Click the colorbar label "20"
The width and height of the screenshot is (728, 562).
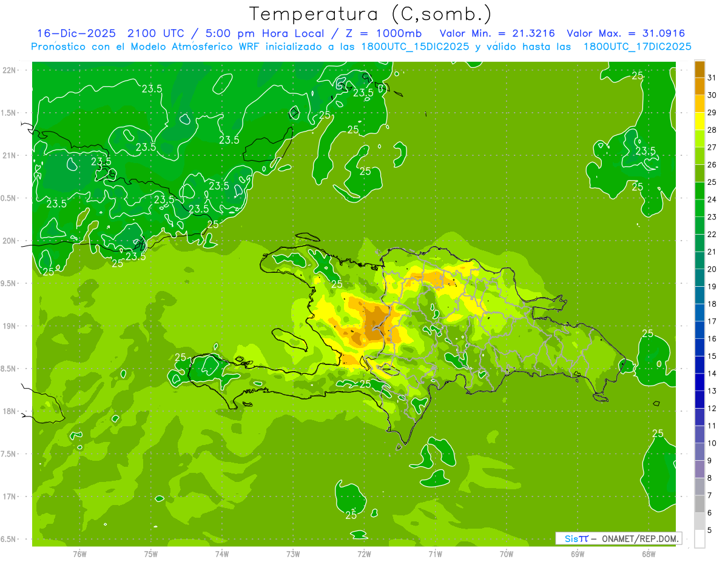point(712,269)
